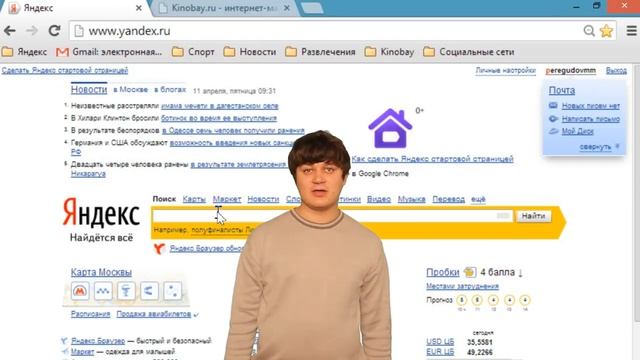Open a new tab with the new-tab button

click(x=312, y=8)
